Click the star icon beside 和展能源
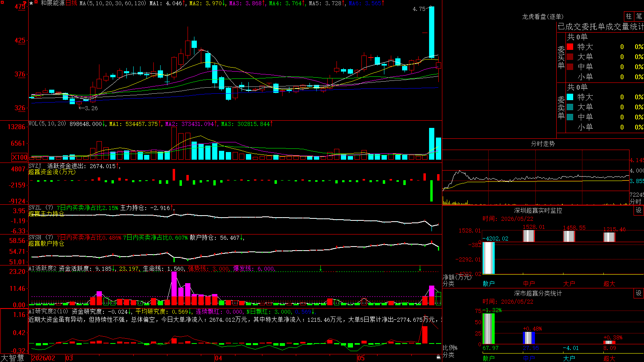 31,3
